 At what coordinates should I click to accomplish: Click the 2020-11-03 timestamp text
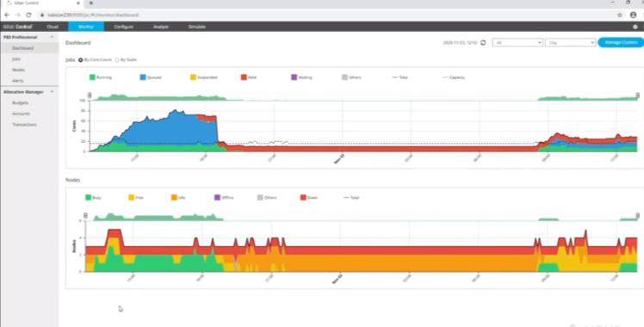[461, 43]
